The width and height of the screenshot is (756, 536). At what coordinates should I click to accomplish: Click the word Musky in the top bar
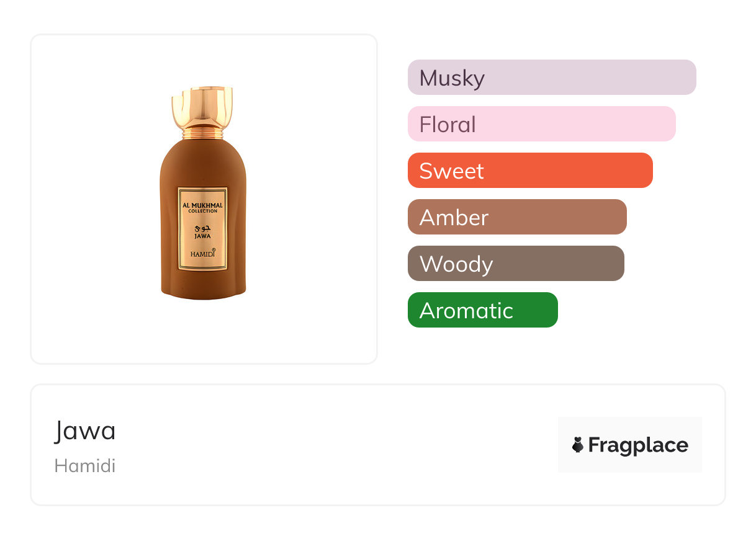click(x=452, y=78)
